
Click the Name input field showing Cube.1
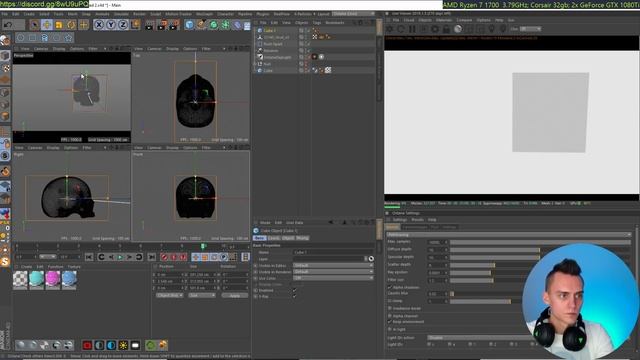pyautogui.click(x=333, y=253)
